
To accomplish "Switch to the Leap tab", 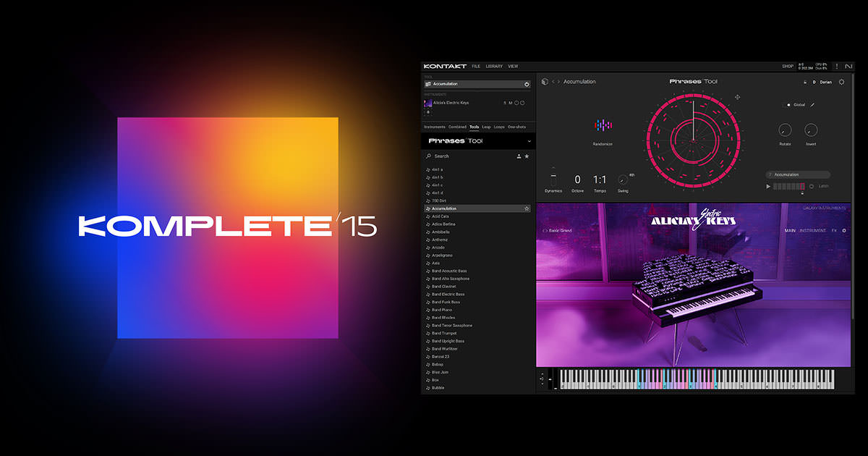I will (486, 127).
